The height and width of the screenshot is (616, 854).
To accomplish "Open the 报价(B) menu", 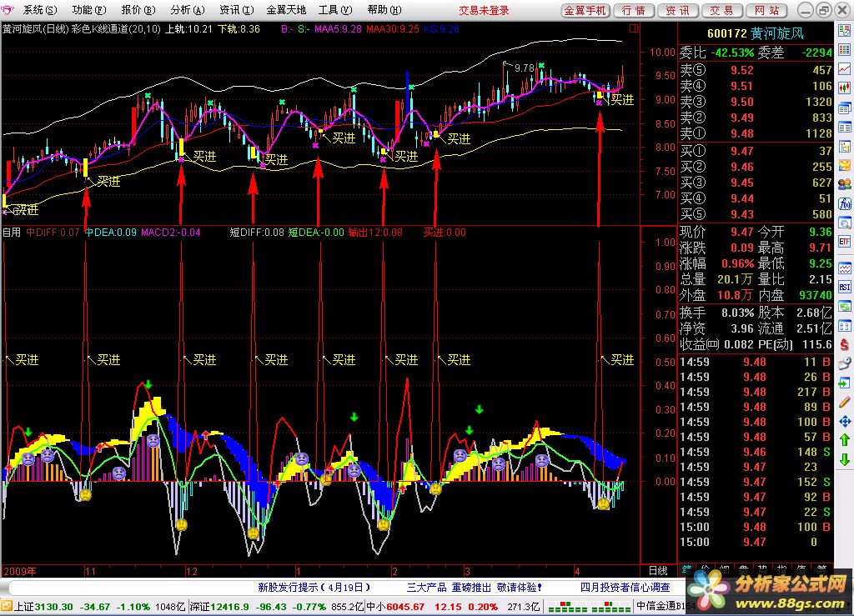I will 138,10.
